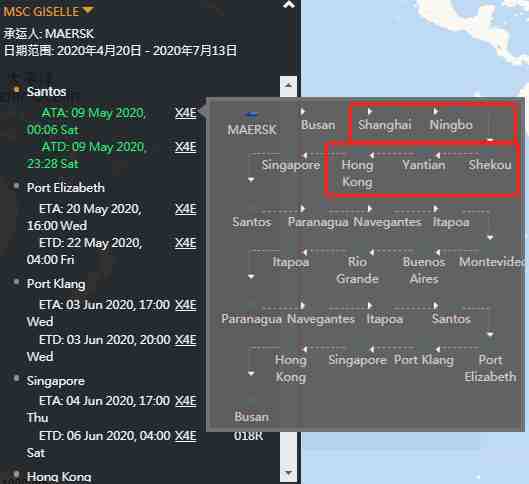Viewport: 529px width, 484px height.
Task: Click Itapoa in the fourth route row
Action: (291, 262)
